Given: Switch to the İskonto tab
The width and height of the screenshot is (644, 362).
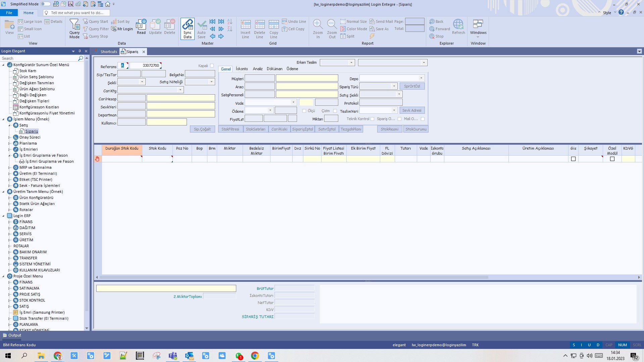Looking at the screenshot, I should [x=241, y=69].
